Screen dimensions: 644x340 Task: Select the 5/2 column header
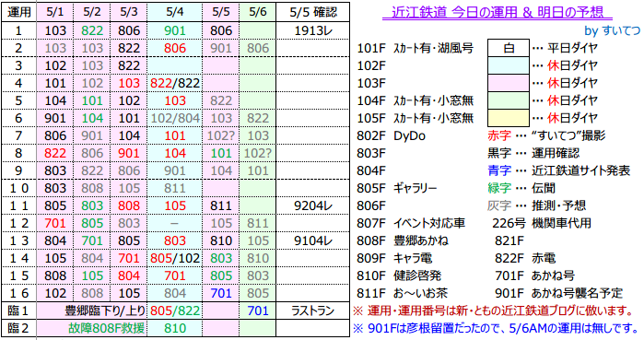click(x=92, y=12)
